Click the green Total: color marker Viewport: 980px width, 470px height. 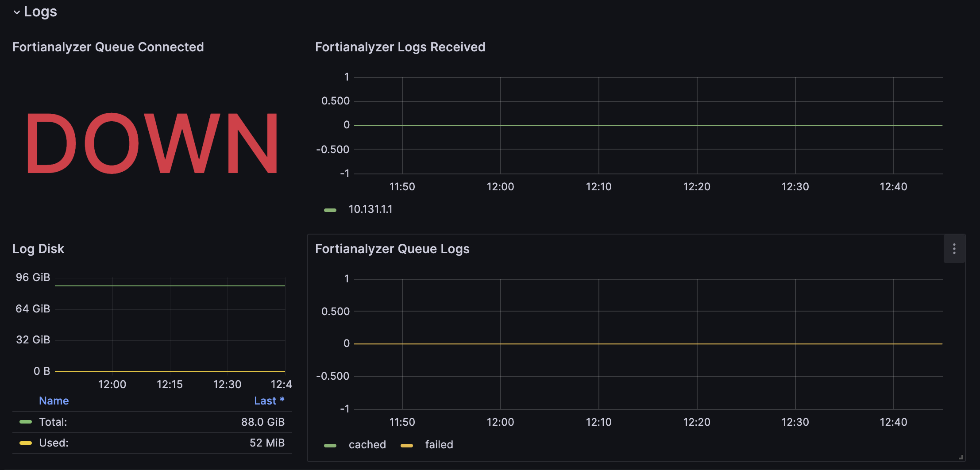tap(26, 422)
